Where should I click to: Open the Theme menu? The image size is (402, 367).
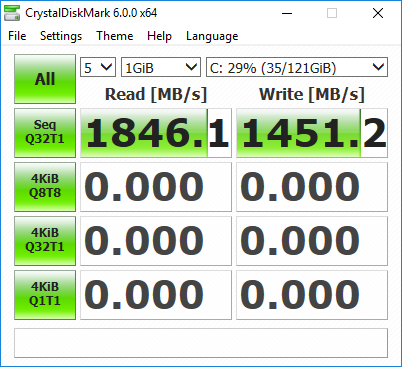click(x=115, y=36)
